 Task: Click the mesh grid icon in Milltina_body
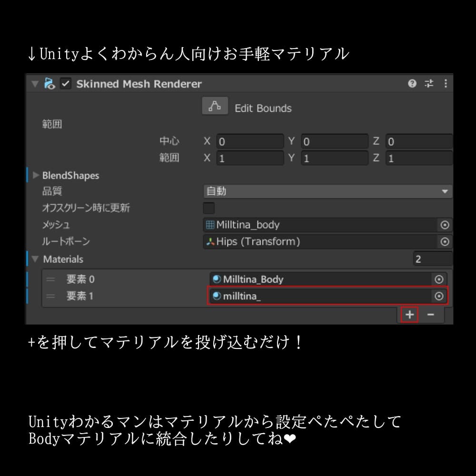tap(210, 225)
